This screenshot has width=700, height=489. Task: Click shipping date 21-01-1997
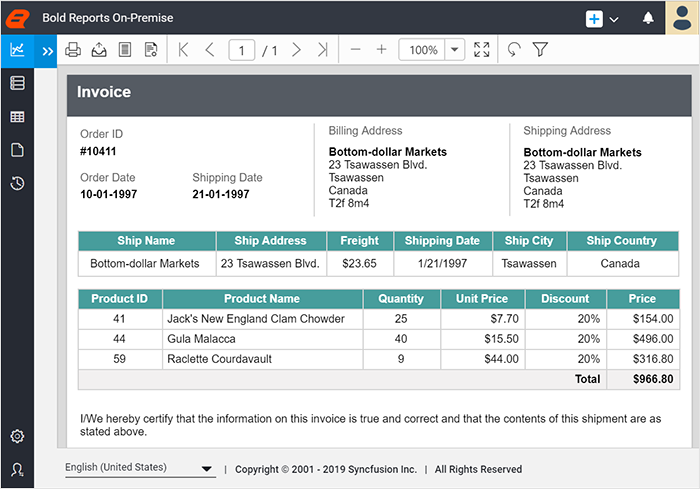coord(221,194)
